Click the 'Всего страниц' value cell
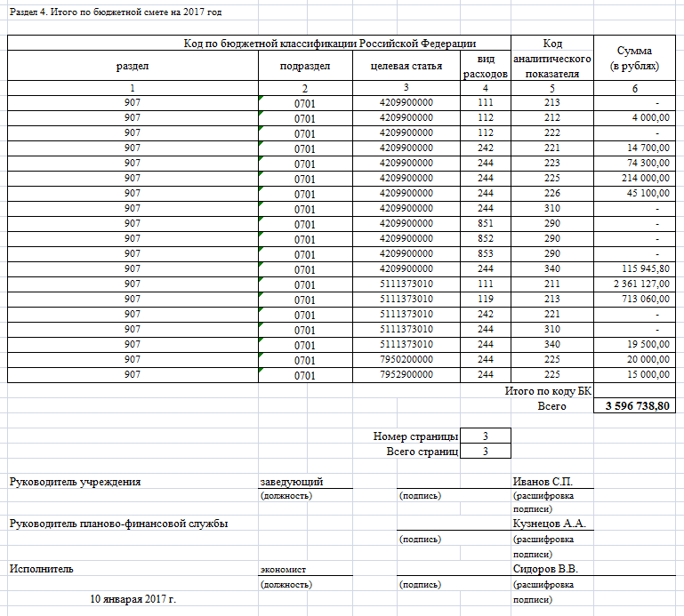 coord(485,452)
